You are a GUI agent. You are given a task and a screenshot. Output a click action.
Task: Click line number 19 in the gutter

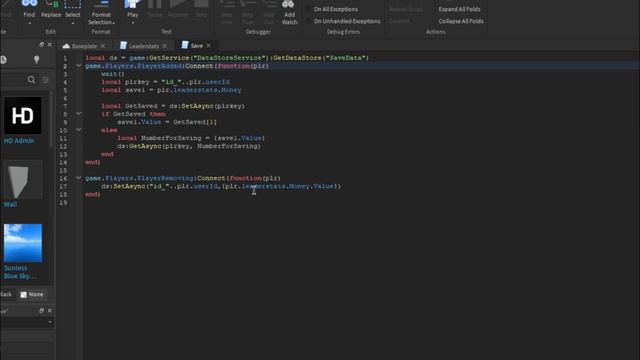63,202
